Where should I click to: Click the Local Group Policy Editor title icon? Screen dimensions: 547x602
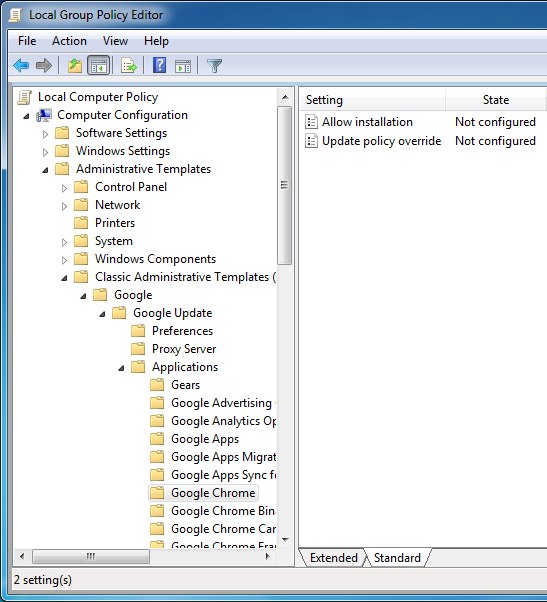(x=16, y=15)
